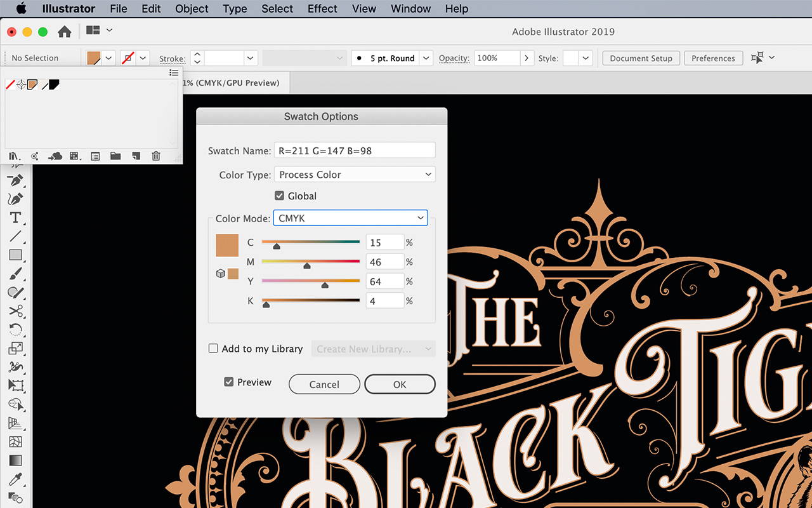The image size is (812, 508).
Task: Click the OK button
Action: (400, 384)
